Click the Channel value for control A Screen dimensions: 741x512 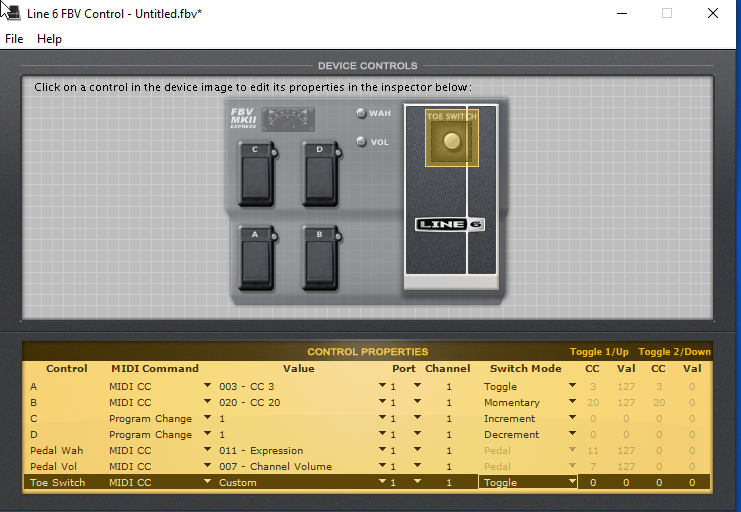[449, 387]
